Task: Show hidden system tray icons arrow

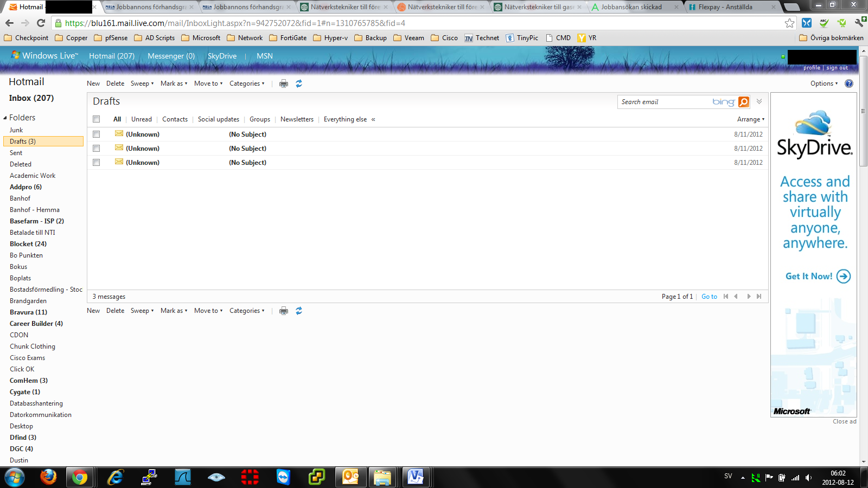Action: 743,478
